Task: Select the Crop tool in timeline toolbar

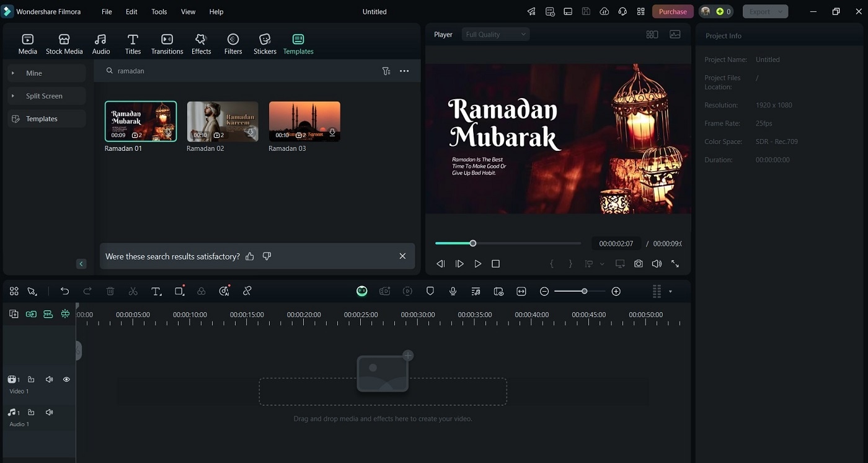Action: click(179, 291)
